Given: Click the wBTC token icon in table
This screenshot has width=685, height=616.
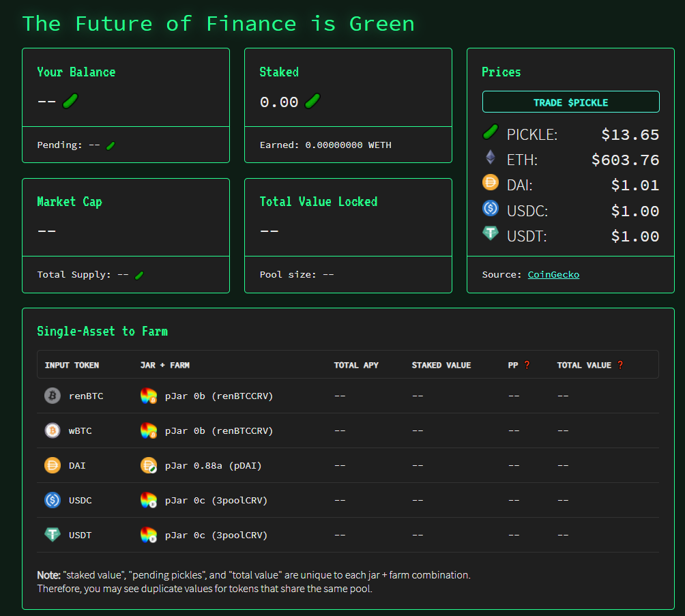Looking at the screenshot, I should point(53,430).
